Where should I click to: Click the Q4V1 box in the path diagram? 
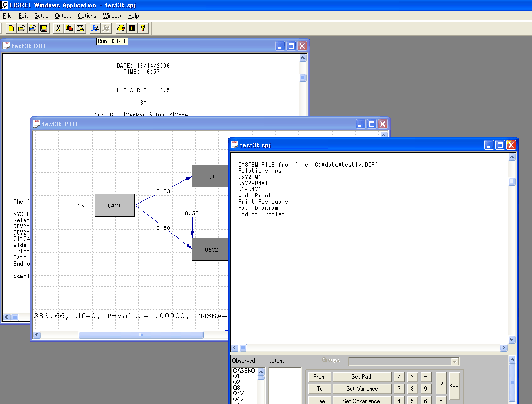pos(115,205)
